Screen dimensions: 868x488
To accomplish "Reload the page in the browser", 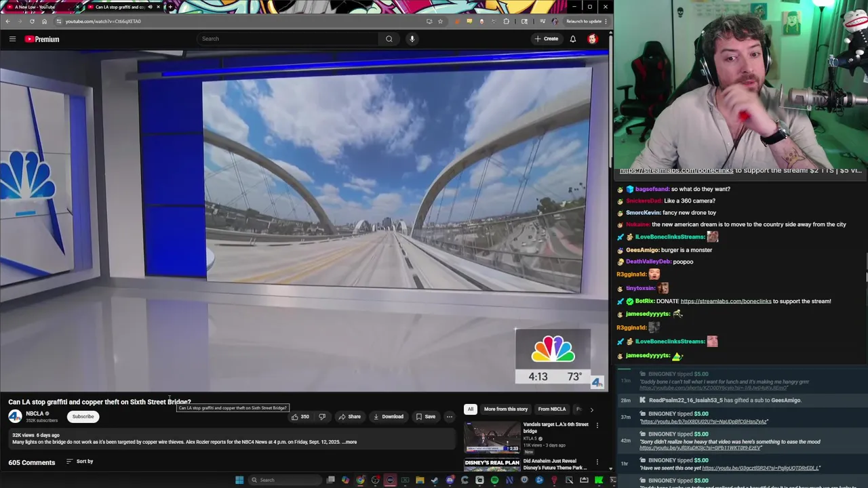I will (x=32, y=21).
